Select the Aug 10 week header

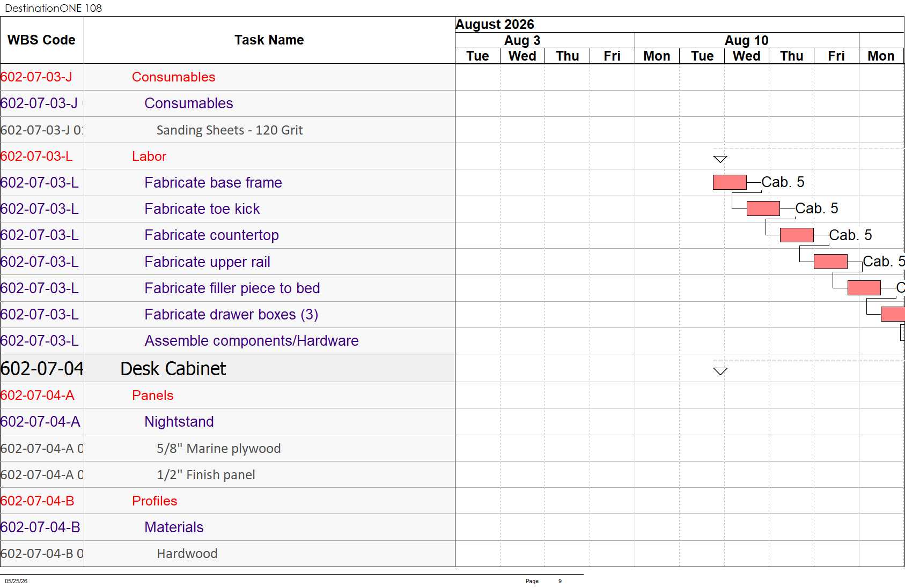[747, 41]
